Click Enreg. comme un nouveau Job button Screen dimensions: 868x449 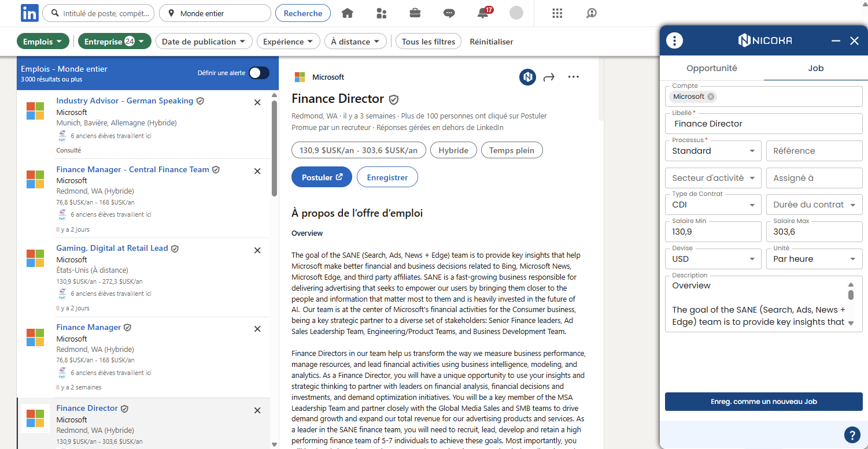click(763, 402)
